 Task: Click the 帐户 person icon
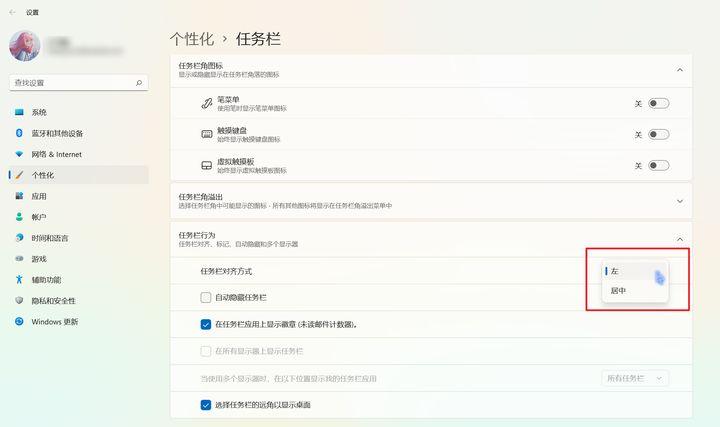19,217
